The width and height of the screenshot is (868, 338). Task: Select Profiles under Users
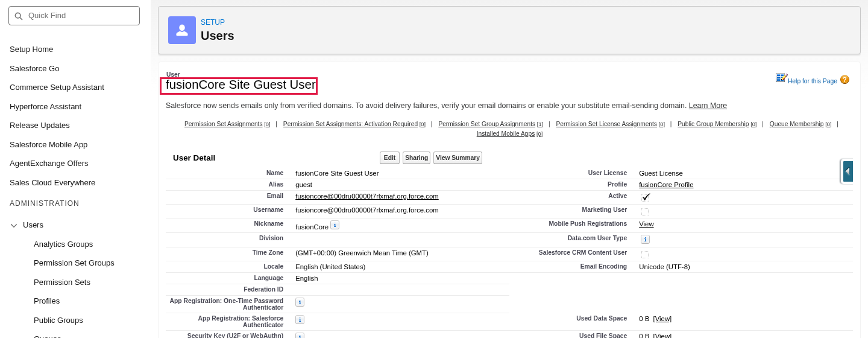click(x=46, y=301)
